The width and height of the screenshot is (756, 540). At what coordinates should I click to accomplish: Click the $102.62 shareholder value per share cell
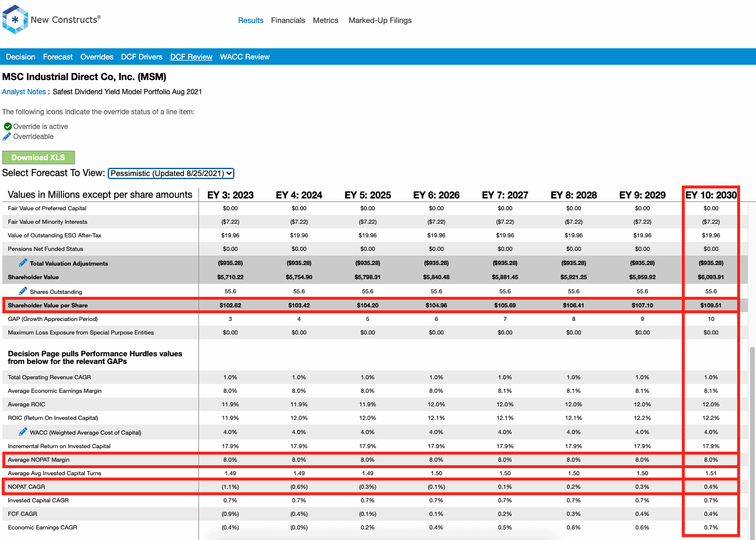pos(230,306)
